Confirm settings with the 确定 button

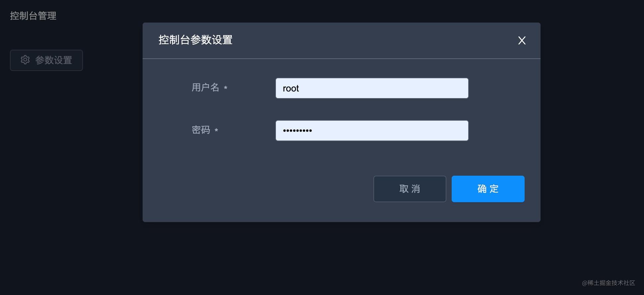[x=487, y=189]
